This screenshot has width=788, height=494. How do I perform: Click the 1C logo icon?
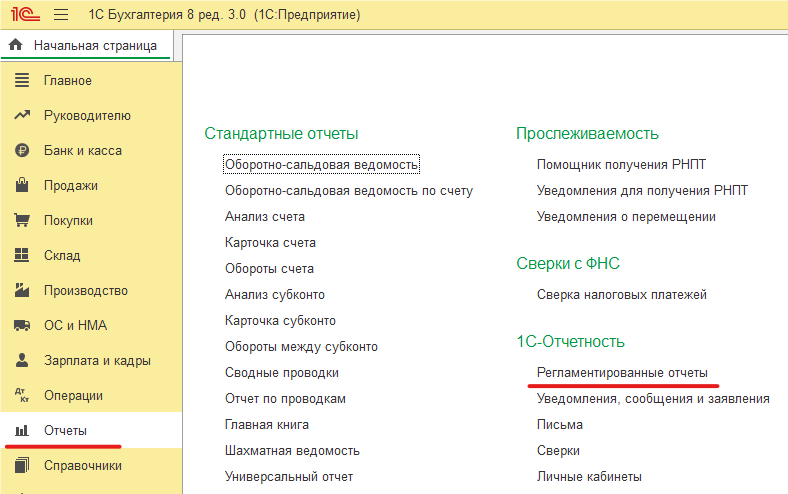(x=25, y=14)
